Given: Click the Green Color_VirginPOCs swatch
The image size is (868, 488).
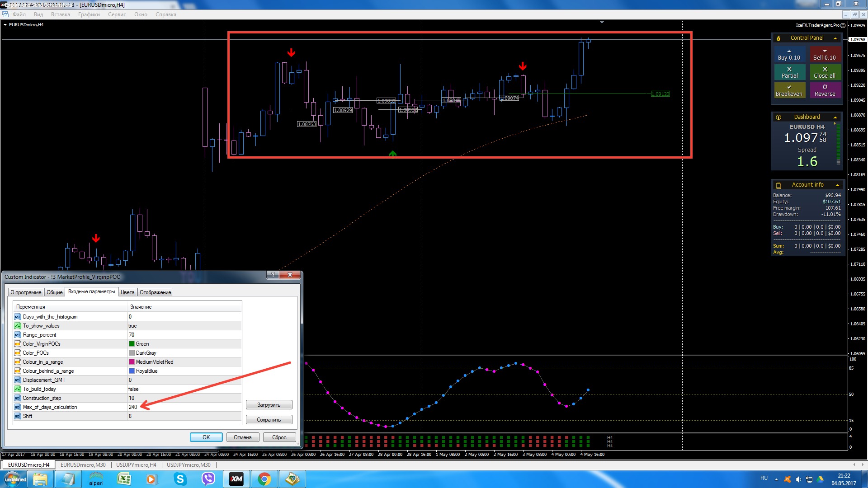Looking at the screenshot, I should point(132,344).
